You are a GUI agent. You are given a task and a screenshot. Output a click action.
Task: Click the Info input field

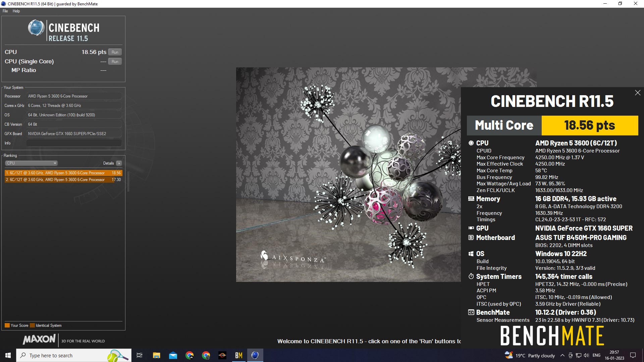coord(74,143)
